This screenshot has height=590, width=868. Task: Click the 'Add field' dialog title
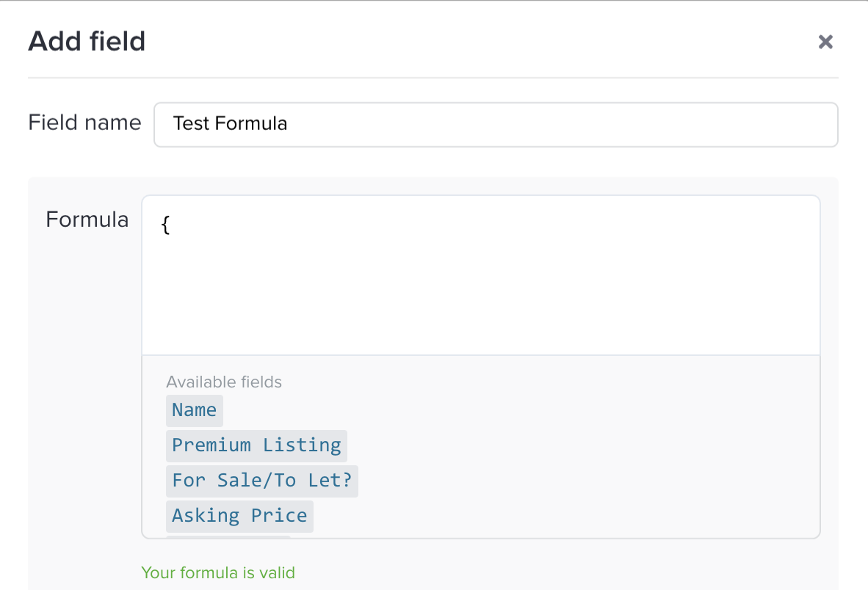point(87,41)
